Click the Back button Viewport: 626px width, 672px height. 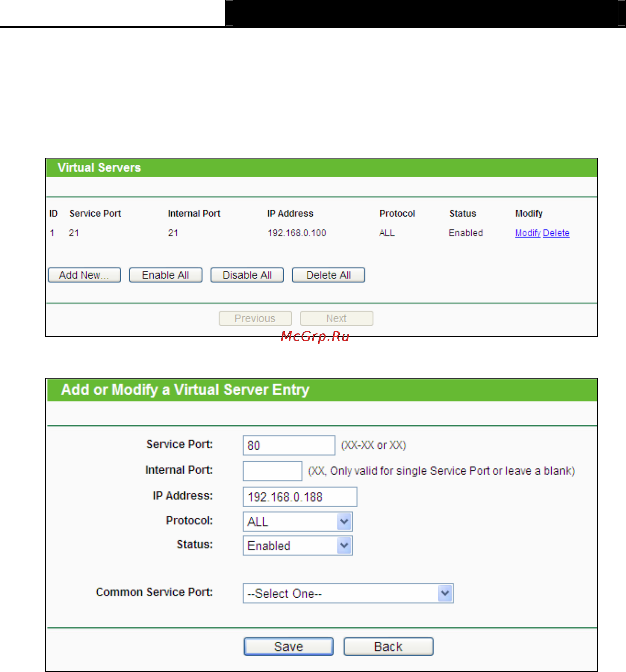point(388,647)
